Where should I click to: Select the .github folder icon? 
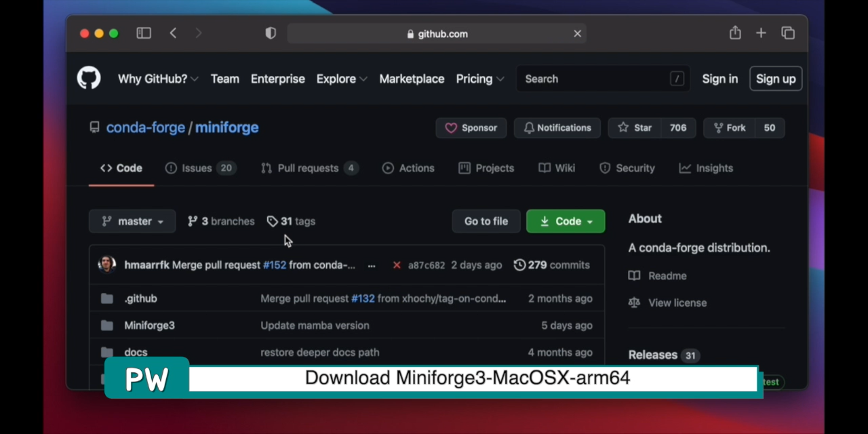106,298
